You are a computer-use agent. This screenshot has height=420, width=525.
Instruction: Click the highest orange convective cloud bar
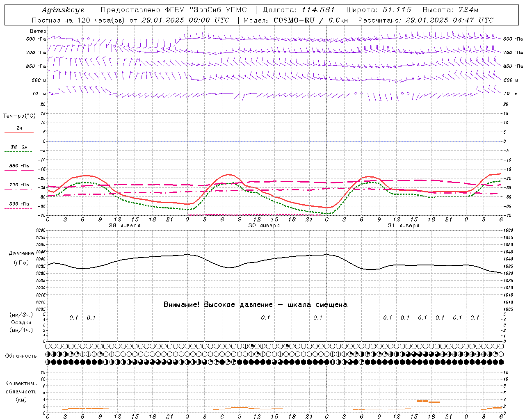tap(422, 401)
